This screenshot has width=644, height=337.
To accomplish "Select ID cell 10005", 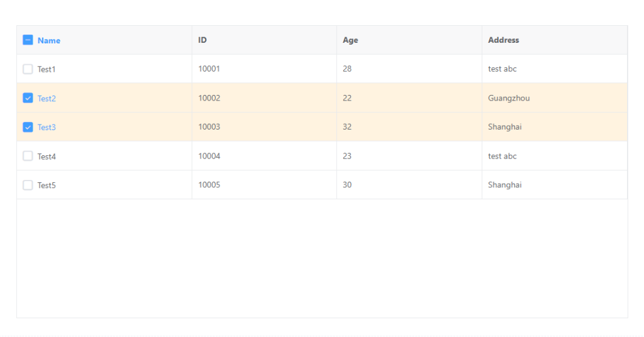I will [x=209, y=185].
